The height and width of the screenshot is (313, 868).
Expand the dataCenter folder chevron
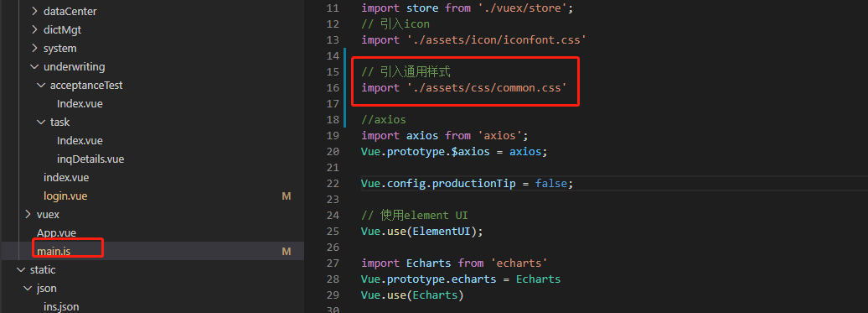(35, 11)
